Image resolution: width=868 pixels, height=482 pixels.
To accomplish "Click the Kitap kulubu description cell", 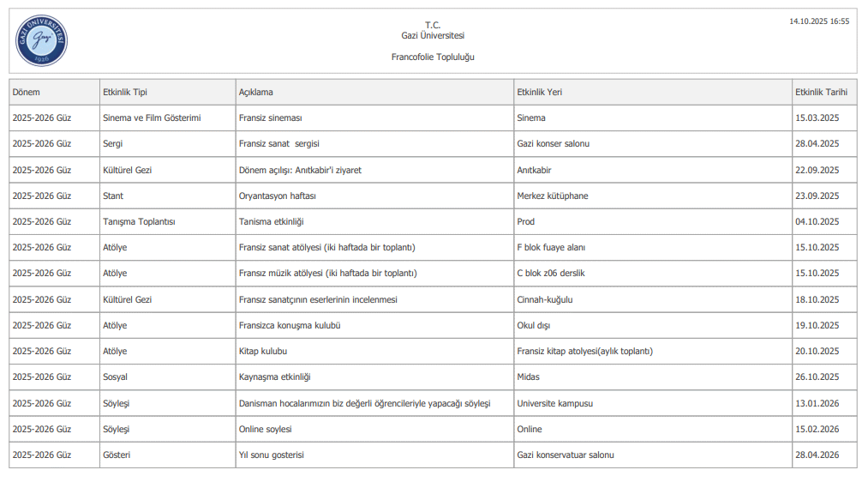I will [262, 351].
